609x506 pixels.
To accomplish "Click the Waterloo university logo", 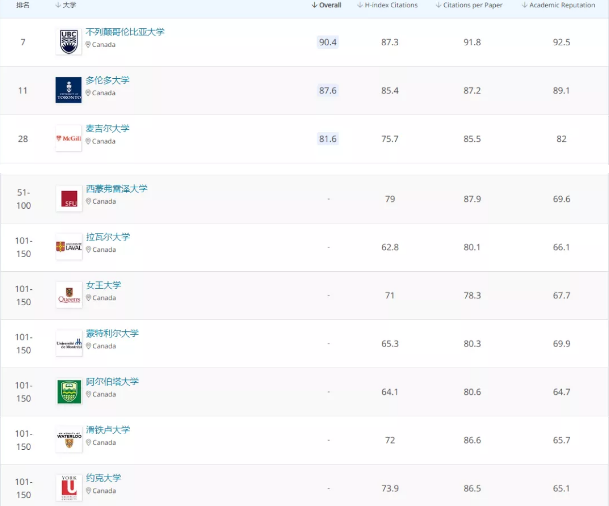I will click(x=69, y=440).
